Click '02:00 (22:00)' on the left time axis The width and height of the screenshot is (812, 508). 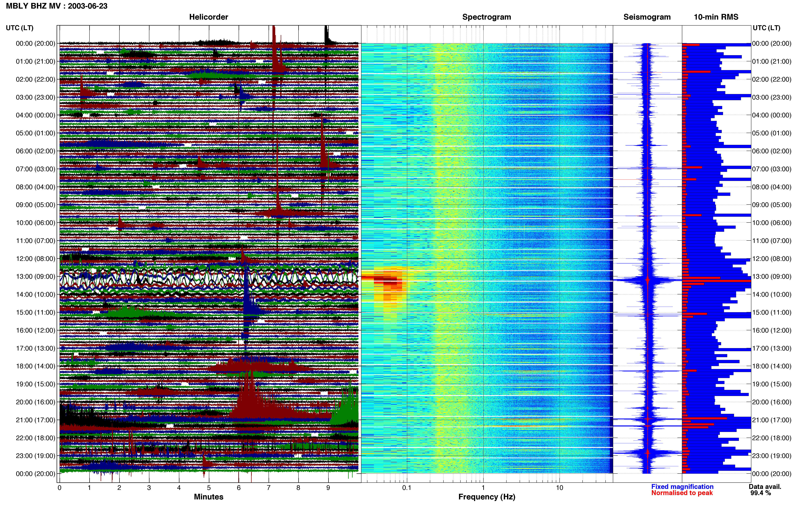[36, 79]
